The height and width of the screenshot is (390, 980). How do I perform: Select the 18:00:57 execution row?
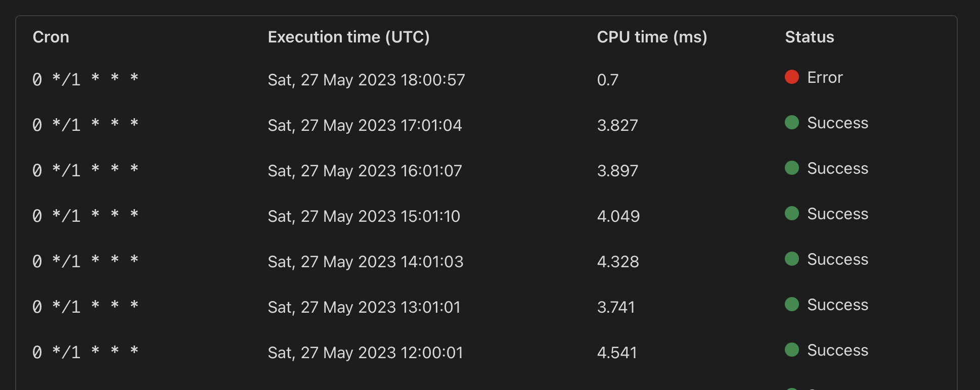pos(366,79)
